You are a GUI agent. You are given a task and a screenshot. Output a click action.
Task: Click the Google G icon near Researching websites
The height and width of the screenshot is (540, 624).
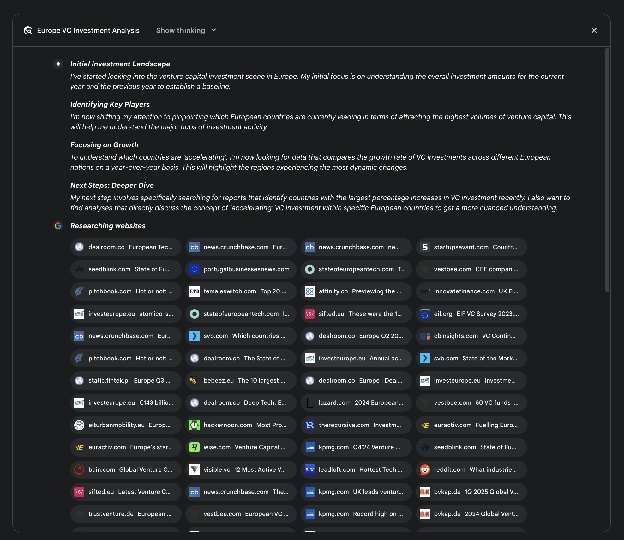pos(58,226)
